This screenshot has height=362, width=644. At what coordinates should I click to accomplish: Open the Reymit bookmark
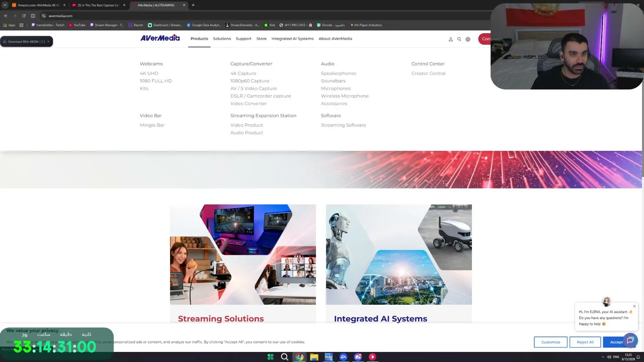click(x=136, y=25)
